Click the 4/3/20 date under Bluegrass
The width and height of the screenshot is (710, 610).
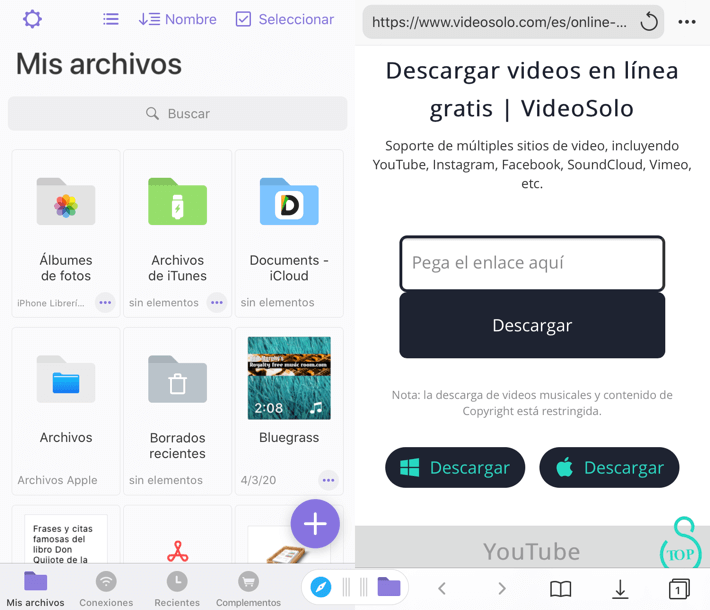(x=258, y=480)
